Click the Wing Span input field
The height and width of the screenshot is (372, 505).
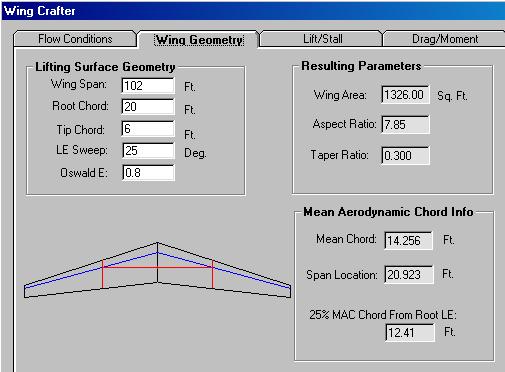point(148,86)
